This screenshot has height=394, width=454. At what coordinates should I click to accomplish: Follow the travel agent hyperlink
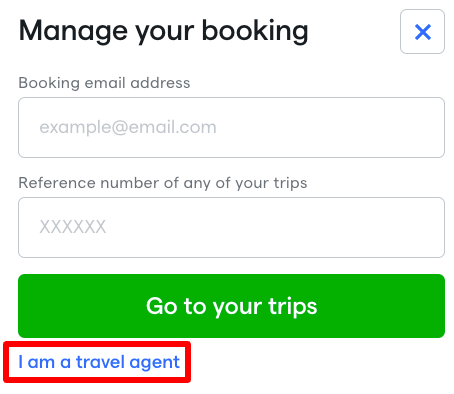[99, 362]
